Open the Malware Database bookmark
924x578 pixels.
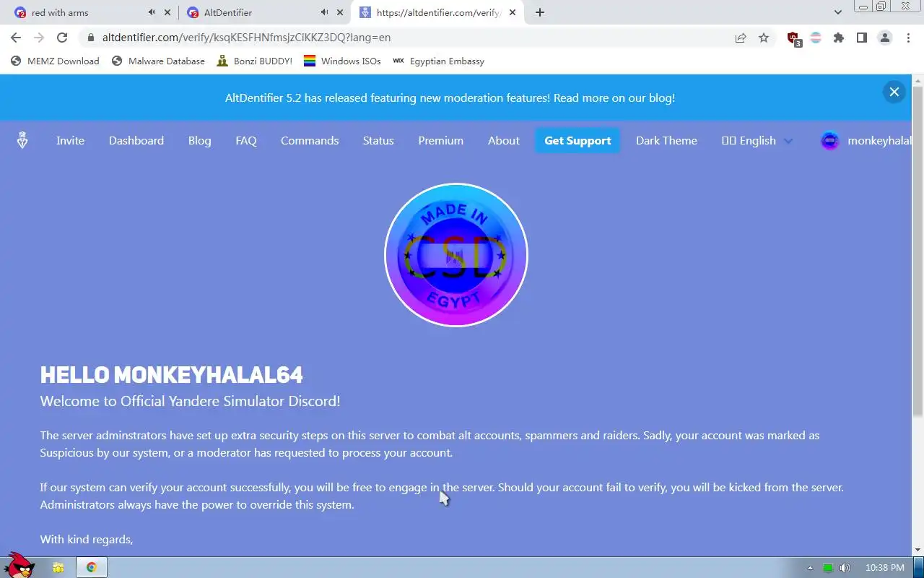point(158,61)
